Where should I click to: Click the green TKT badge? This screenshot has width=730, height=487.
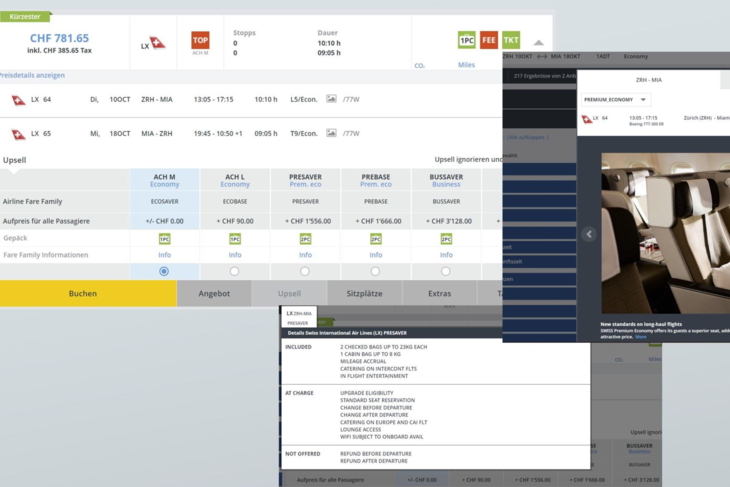[511, 41]
